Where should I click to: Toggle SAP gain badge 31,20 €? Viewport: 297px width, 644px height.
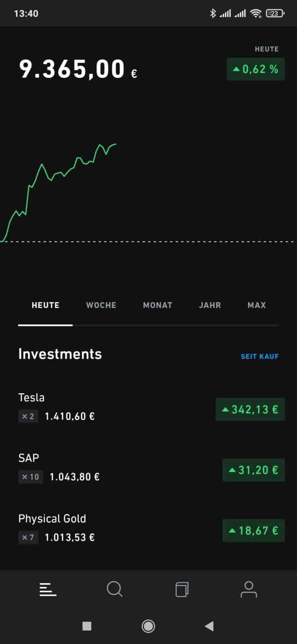[x=253, y=470]
